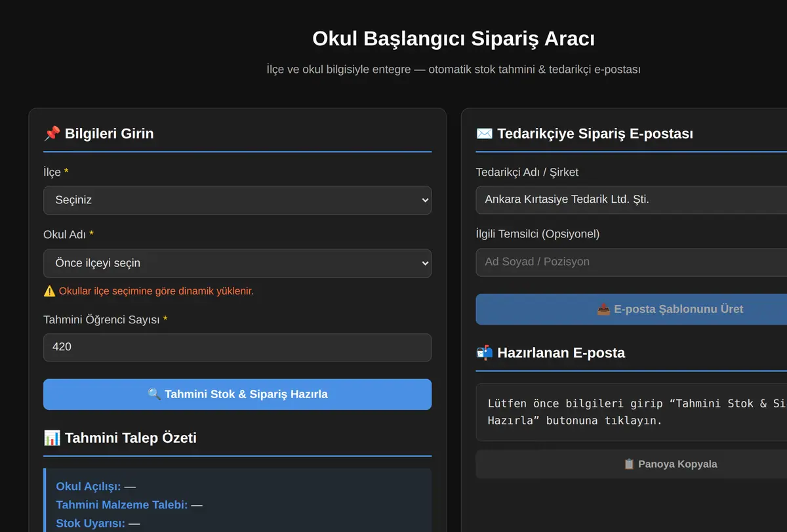Click the İlgili Temsilci input field
Viewport: 787px width, 532px height.
pyautogui.click(x=632, y=262)
